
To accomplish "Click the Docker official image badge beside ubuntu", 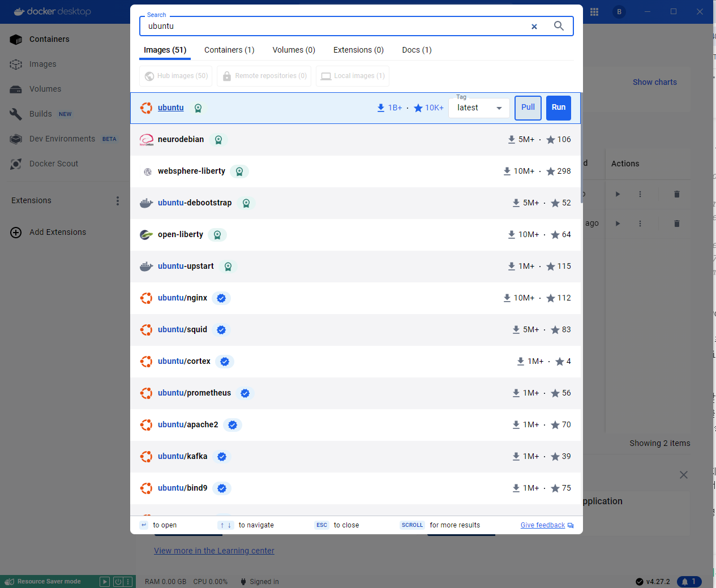I will click(x=198, y=108).
